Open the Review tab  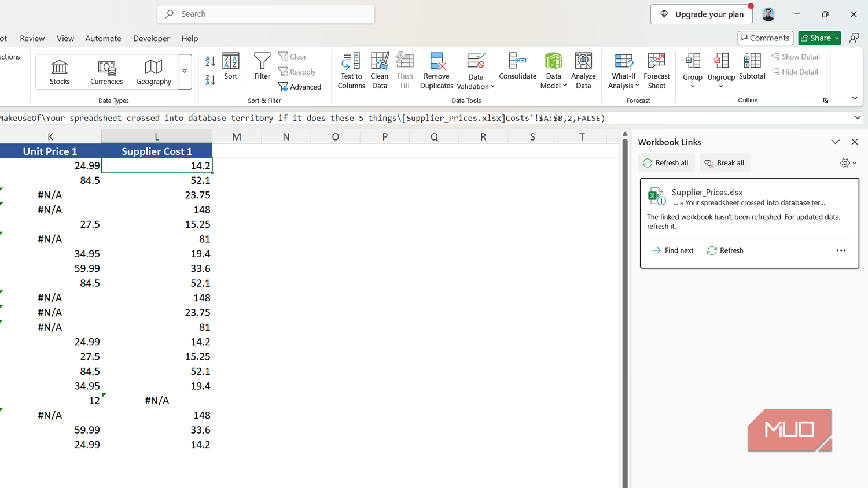pos(32,38)
